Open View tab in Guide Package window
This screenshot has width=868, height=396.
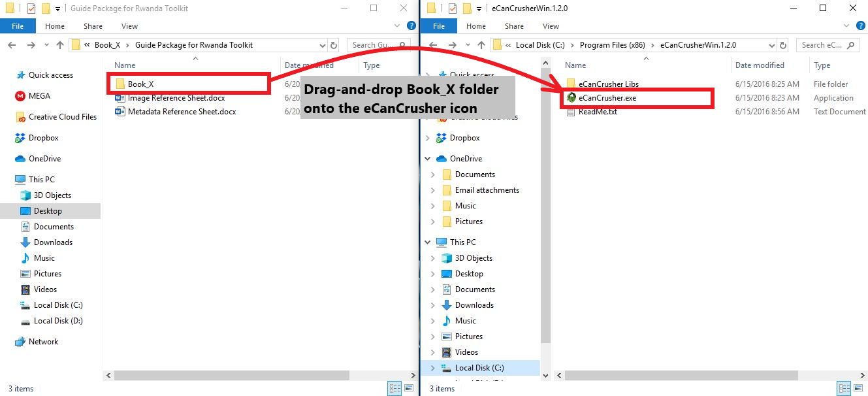point(130,26)
